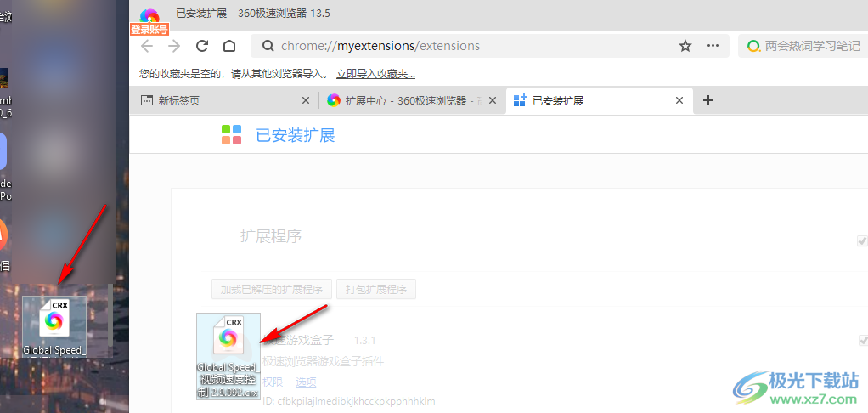Screen dimensions: 868x413
Task: Click the colorful 已安装扩展 grid logo
Action: pyautogui.click(x=231, y=134)
